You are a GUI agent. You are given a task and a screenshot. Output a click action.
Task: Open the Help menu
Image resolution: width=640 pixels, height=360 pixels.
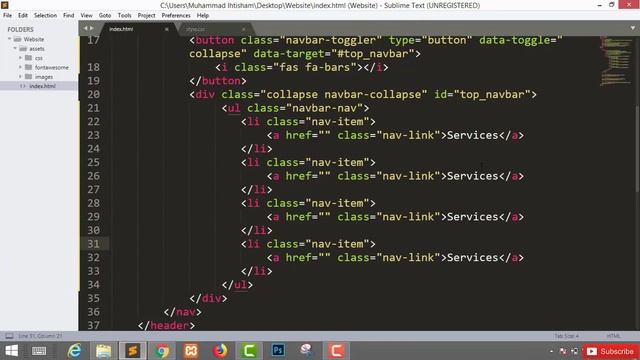point(203,16)
